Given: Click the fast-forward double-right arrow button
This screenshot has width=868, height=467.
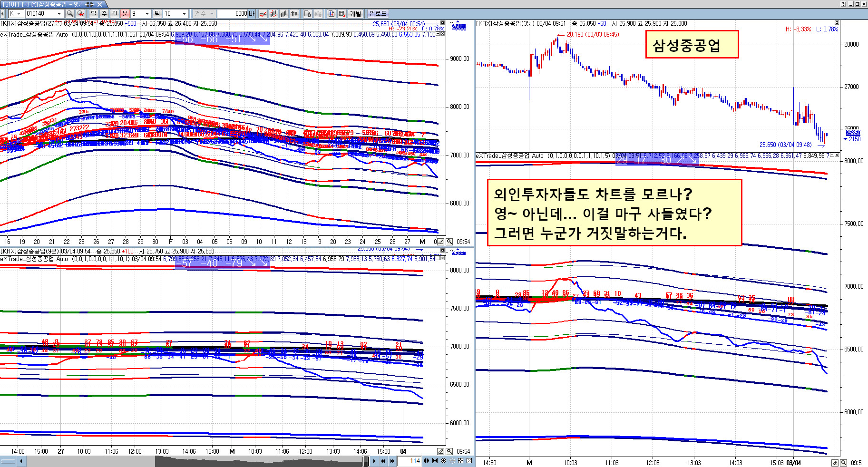Looking at the screenshot, I should click(392, 461).
